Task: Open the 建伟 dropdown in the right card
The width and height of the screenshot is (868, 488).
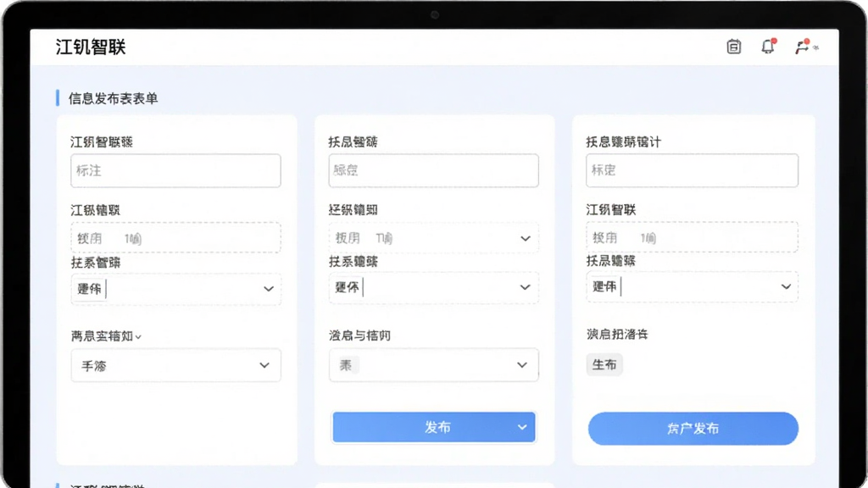Action: coord(692,286)
